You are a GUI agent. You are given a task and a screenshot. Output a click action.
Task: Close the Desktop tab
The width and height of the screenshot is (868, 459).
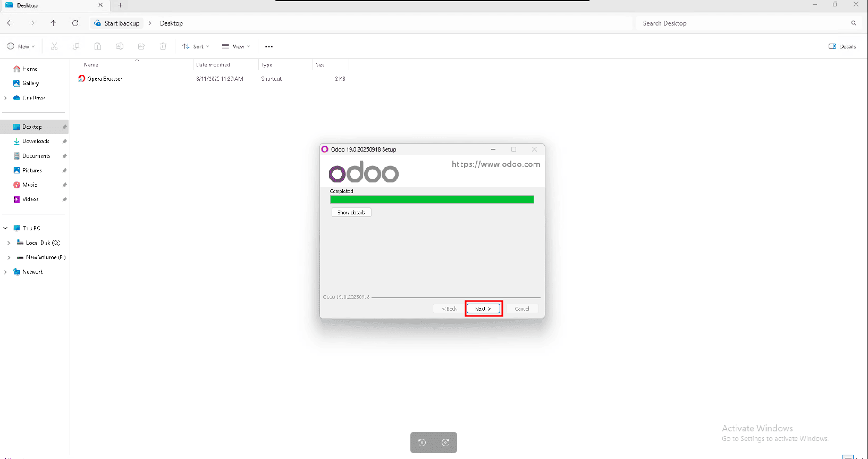100,5
